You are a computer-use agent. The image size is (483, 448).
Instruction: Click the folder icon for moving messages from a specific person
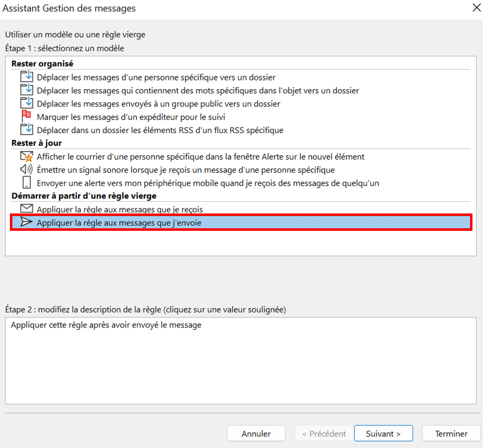[26, 77]
